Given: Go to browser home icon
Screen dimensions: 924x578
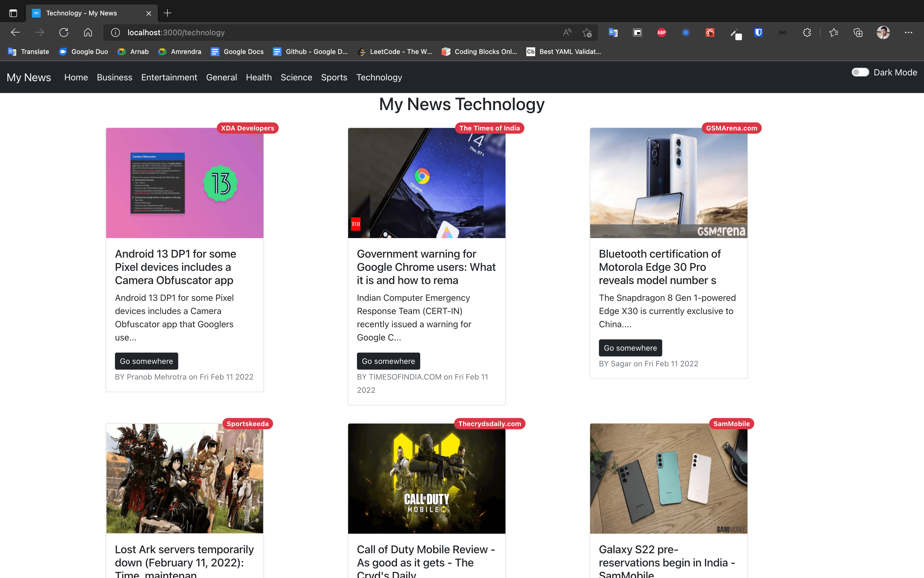Looking at the screenshot, I should pyautogui.click(x=88, y=32).
